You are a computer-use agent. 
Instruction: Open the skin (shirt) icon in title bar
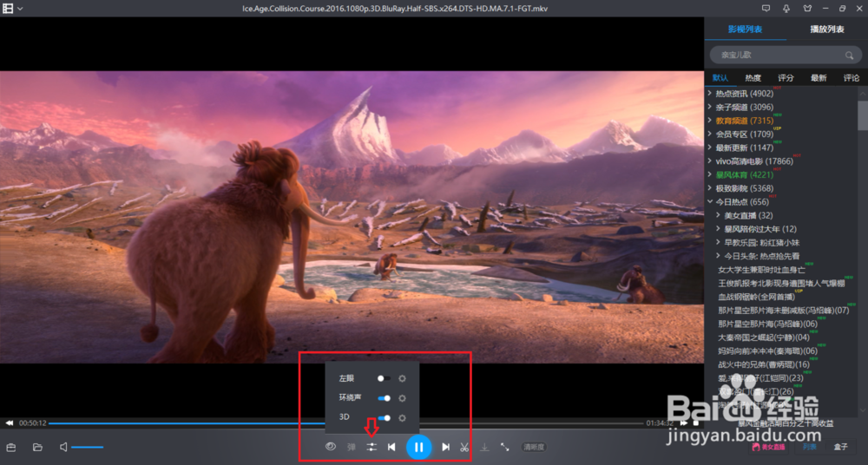point(807,9)
